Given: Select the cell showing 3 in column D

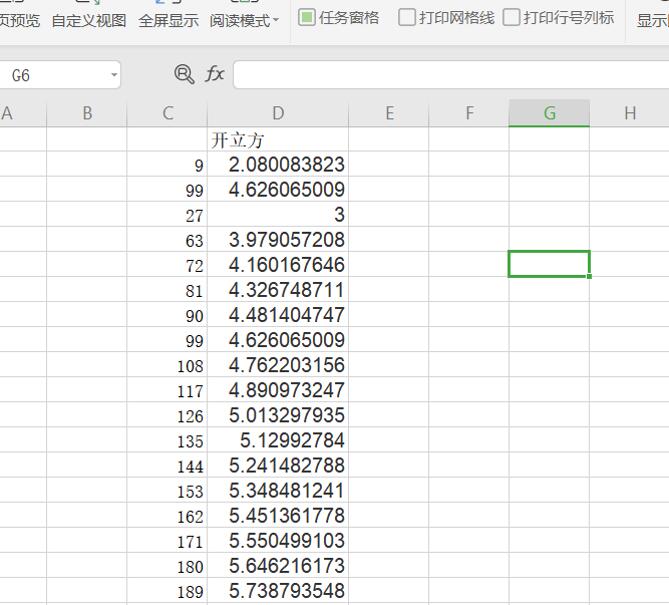Looking at the screenshot, I should click(x=278, y=214).
